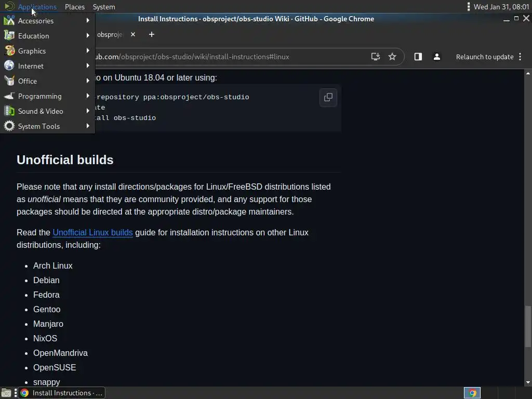The image size is (532, 399).
Task: Click the Debian list item
Action: point(46,280)
